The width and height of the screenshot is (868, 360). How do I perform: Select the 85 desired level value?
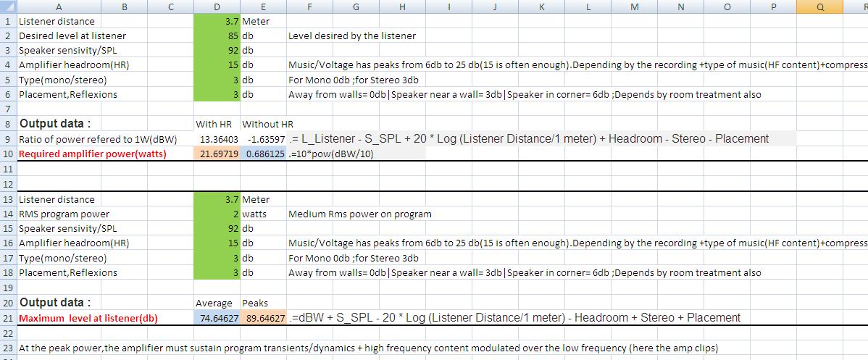point(217,36)
